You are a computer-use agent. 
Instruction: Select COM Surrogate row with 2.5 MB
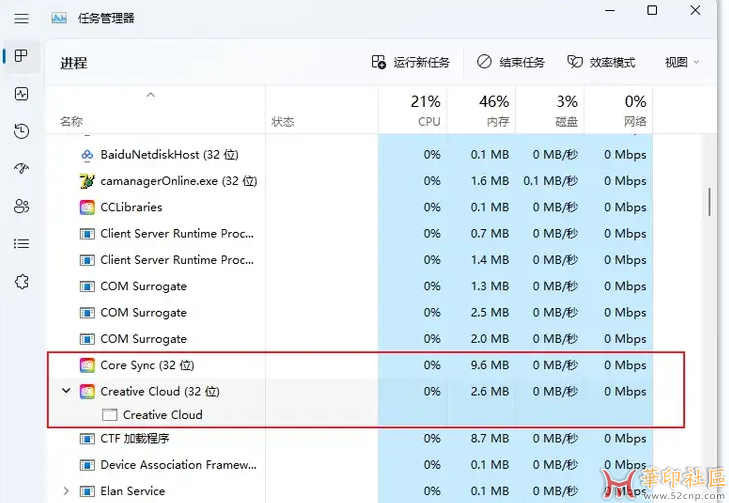350,313
